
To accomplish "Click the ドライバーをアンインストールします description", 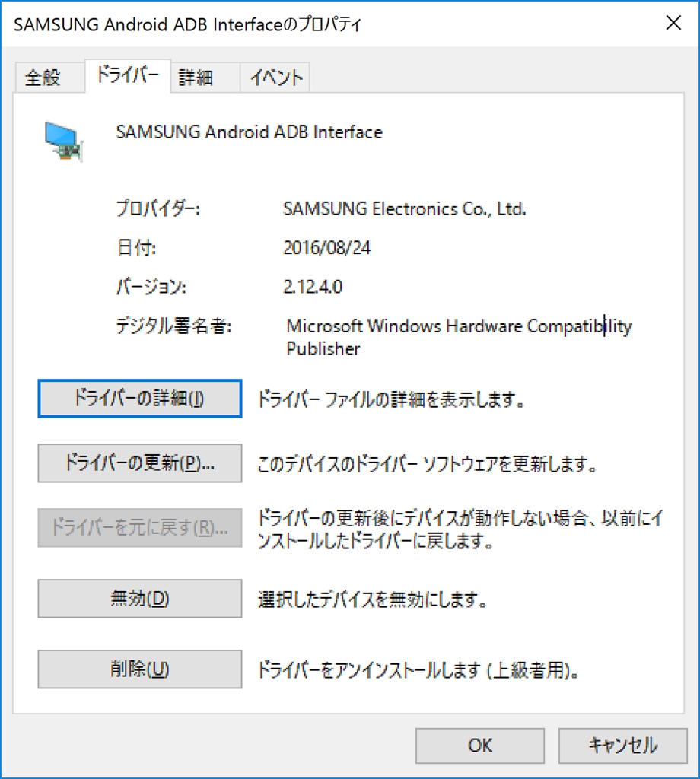I will [418, 671].
